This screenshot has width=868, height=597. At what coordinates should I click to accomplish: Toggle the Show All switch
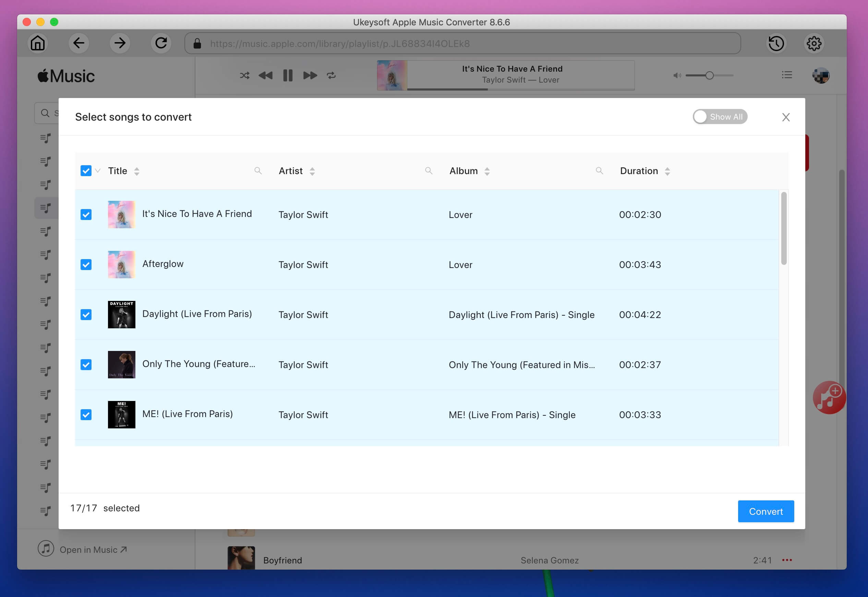tap(719, 117)
